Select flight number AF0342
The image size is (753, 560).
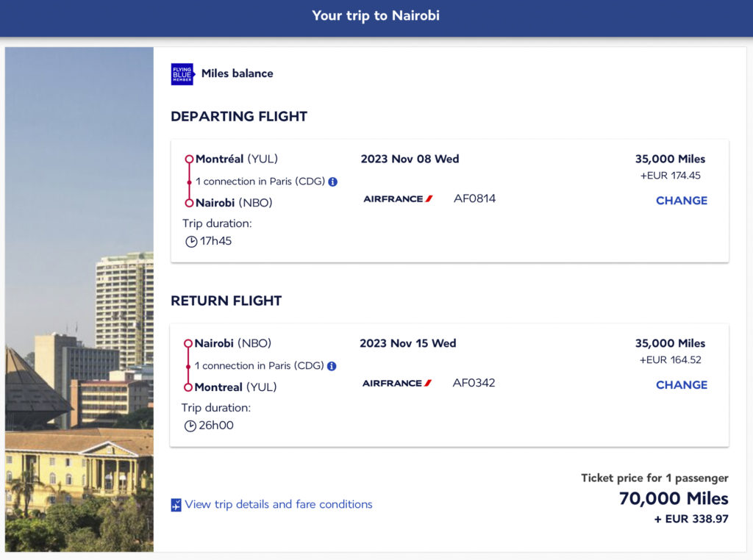tap(474, 383)
